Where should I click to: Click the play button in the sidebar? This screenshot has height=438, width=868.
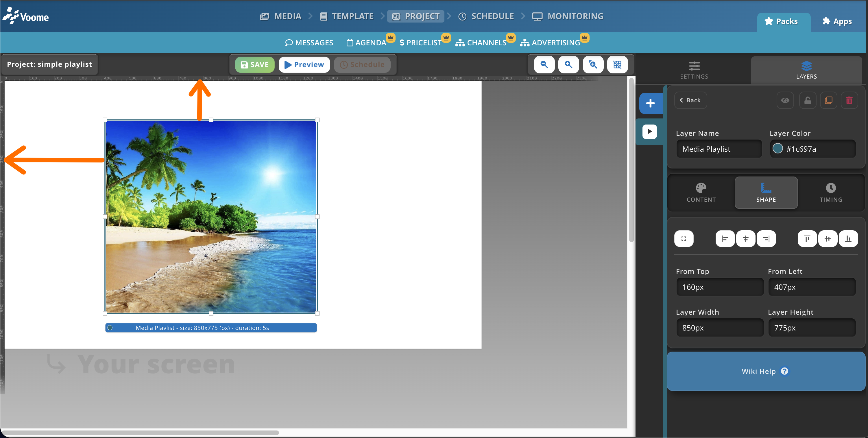(x=649, y=131)
